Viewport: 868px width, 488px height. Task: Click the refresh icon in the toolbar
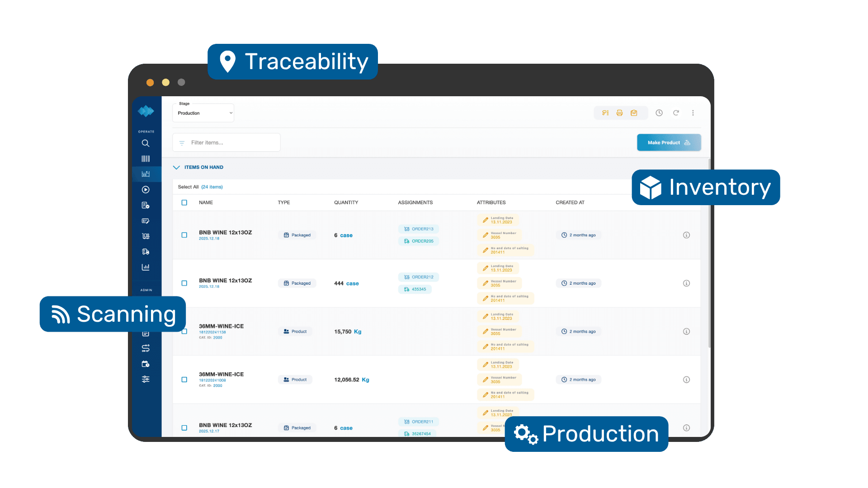[x=676, y=113]
